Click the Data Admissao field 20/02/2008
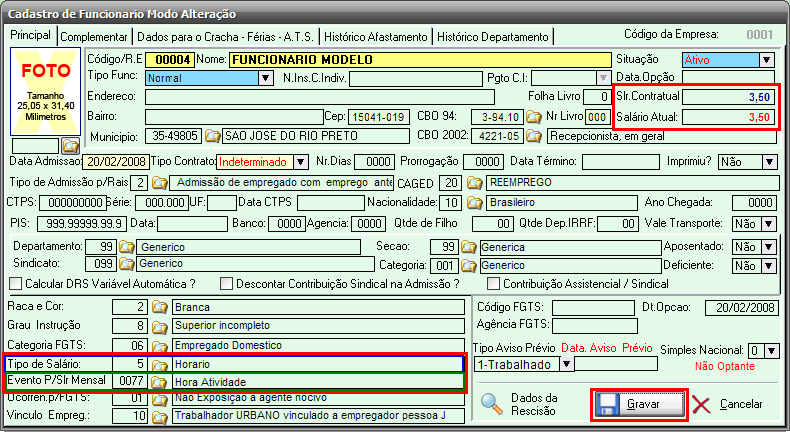The width and height of the screenshot is (790, 432). (116, 162)
